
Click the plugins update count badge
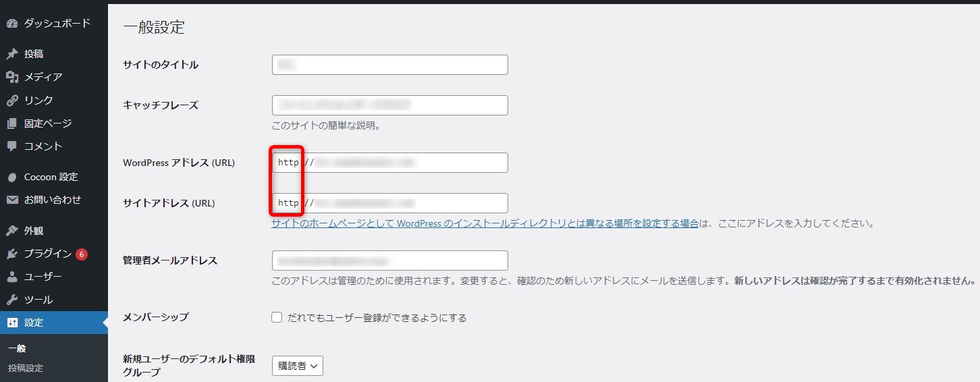pyautogui.click(x=82, y=254)
